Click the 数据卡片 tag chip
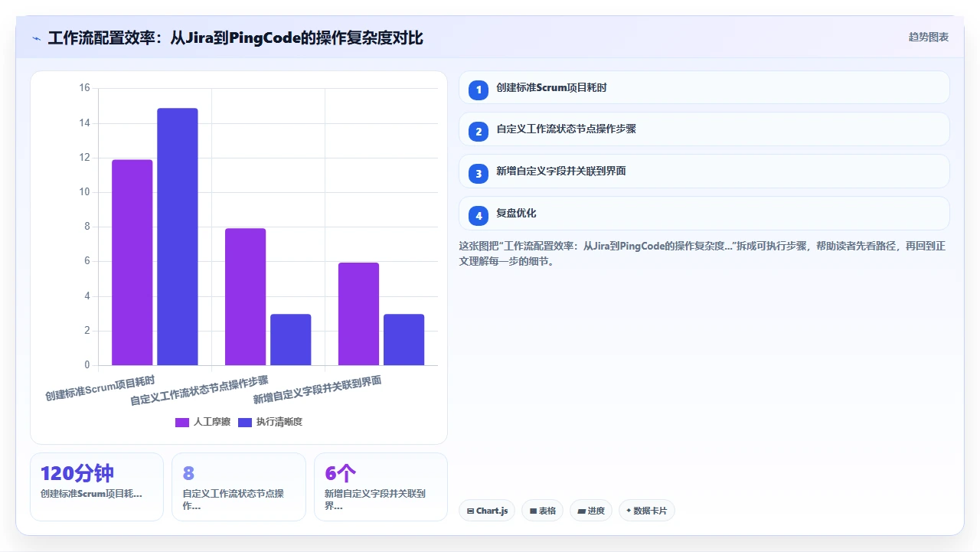 coord(646,511)
